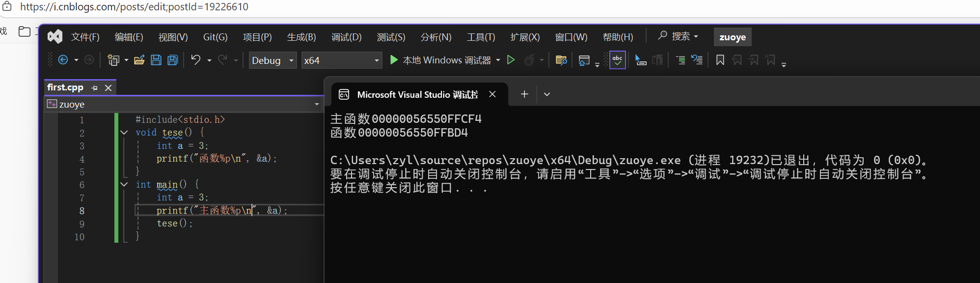Click the tese(); call on line 9
980x283 pixels.
[174, 223]
